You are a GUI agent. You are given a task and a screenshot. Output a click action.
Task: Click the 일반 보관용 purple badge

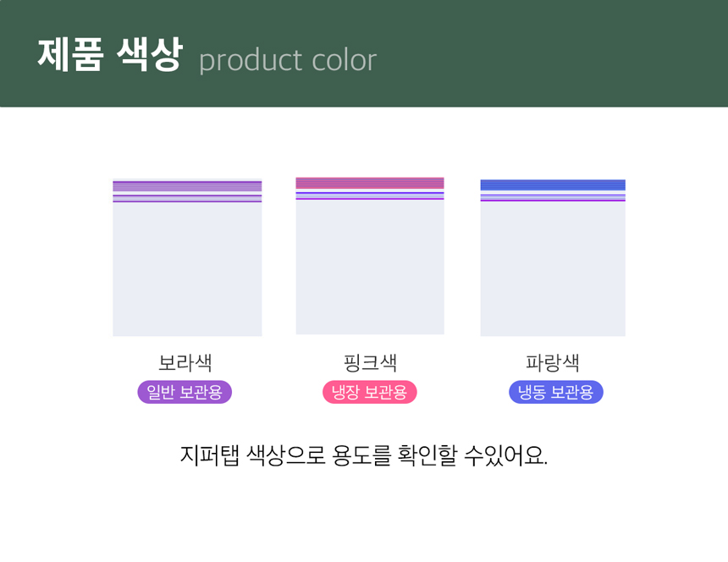185,392
